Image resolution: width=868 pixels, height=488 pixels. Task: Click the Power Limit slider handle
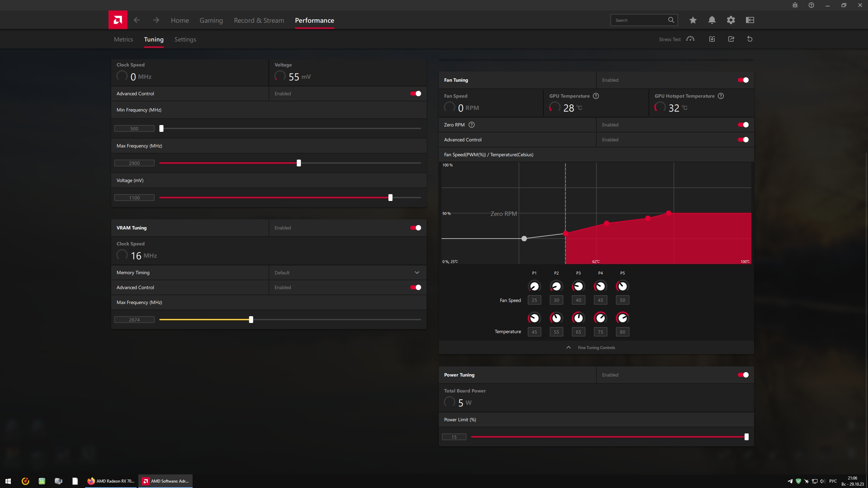(746, 437)
